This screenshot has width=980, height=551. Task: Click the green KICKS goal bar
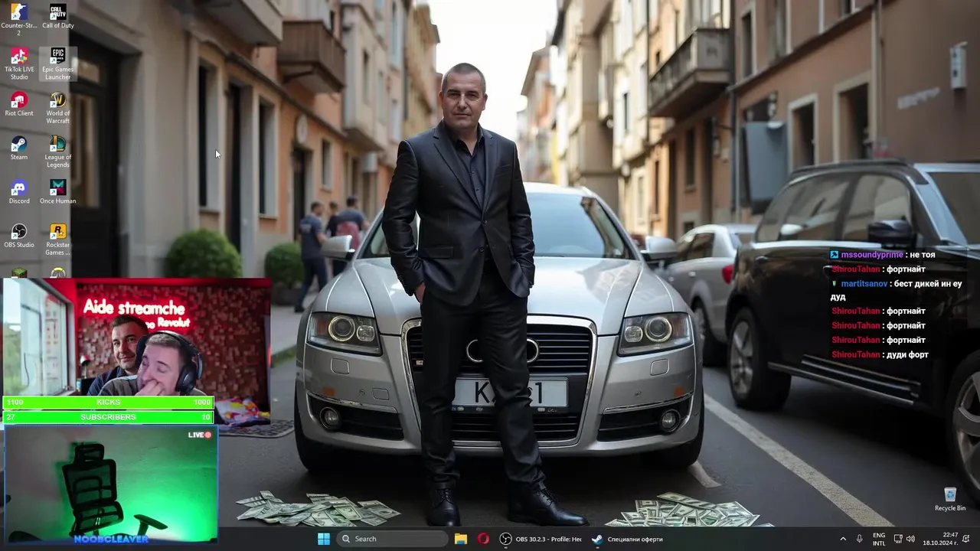tap(108, 403)
